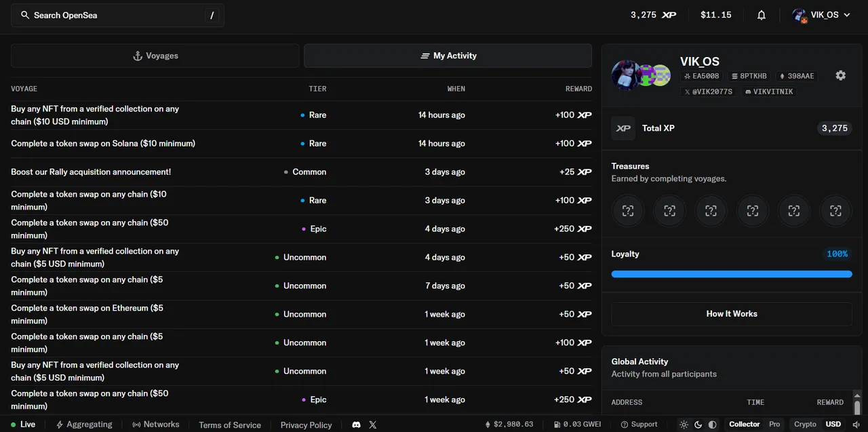Click the ETH price $2,980.63 indicator
Viewport: 868px width, 432px height.
tap(509, 425)
